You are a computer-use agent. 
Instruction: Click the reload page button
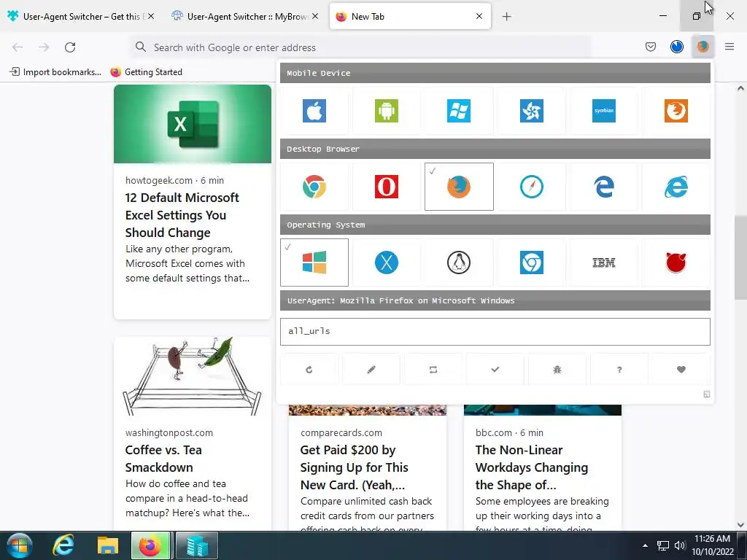70,47
